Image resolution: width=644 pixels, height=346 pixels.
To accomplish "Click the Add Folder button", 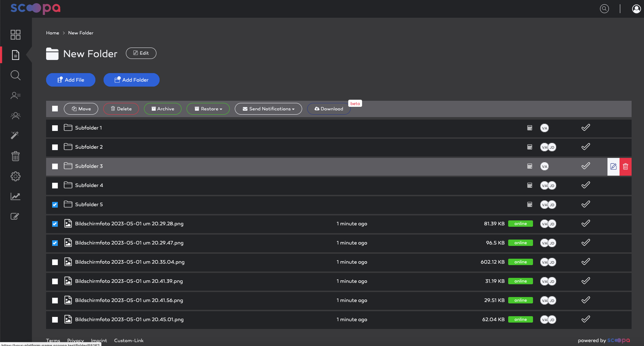I will click(x=132, y=80).
